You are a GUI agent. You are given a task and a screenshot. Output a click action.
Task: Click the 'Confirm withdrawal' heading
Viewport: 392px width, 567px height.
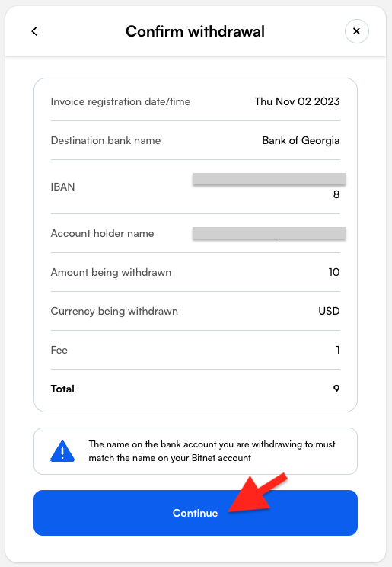195,31
